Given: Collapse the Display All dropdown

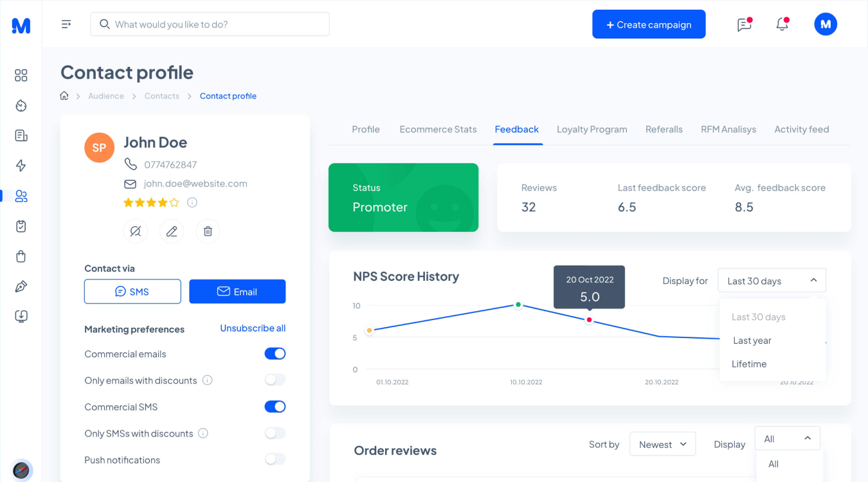Looking at the screenshot, I should [788, 438].
